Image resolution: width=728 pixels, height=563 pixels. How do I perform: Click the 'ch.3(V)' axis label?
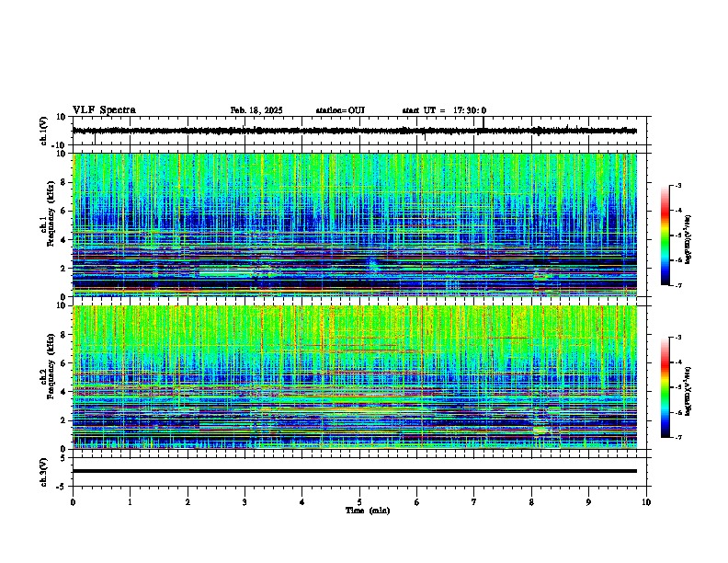44,472
